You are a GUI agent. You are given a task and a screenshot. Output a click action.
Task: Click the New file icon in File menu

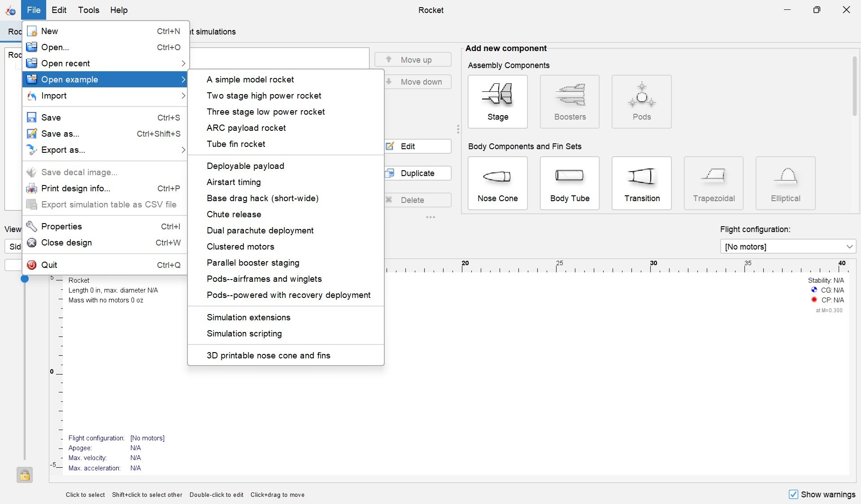(x=31, y=31)
